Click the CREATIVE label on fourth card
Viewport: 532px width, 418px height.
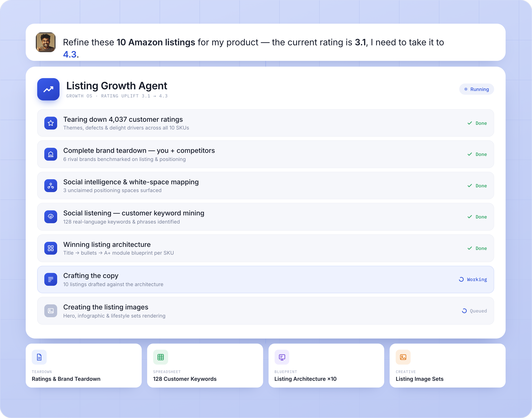[x=406, y=372]
